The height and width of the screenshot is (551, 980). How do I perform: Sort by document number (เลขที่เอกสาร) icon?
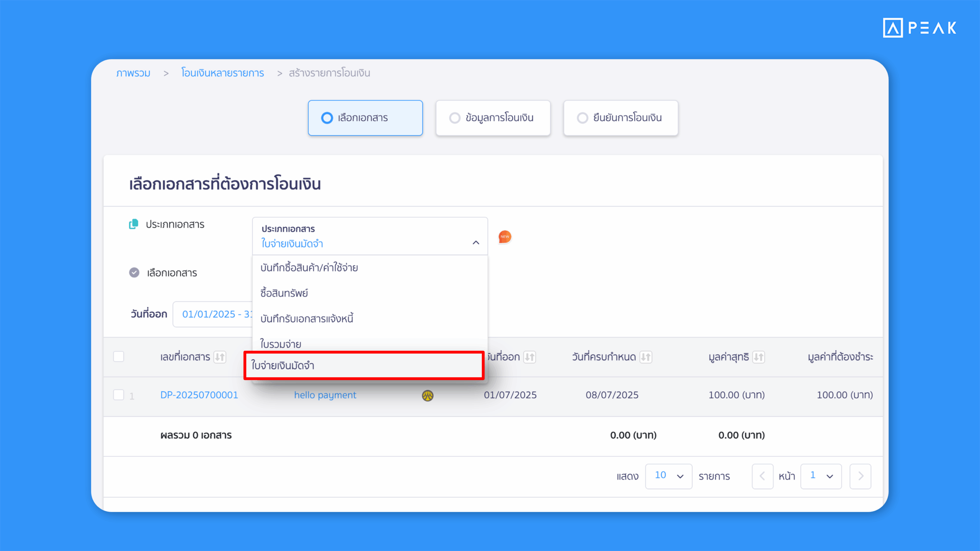[220, 357]
